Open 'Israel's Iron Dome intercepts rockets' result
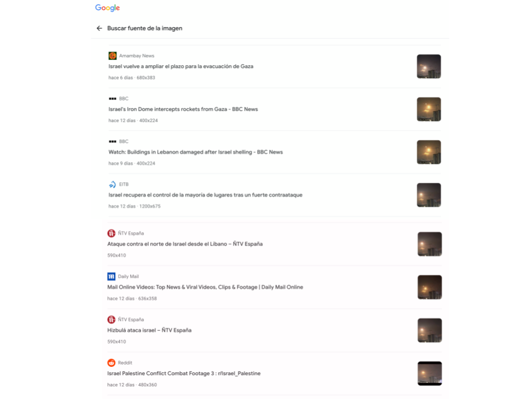This screenshot has height=399, width=532. click(x=183, y=109)
